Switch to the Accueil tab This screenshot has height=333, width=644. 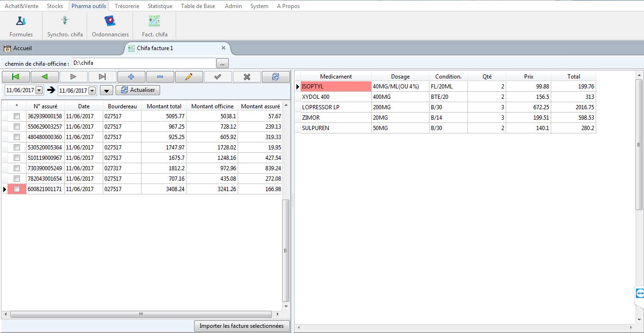click(22, 48)
